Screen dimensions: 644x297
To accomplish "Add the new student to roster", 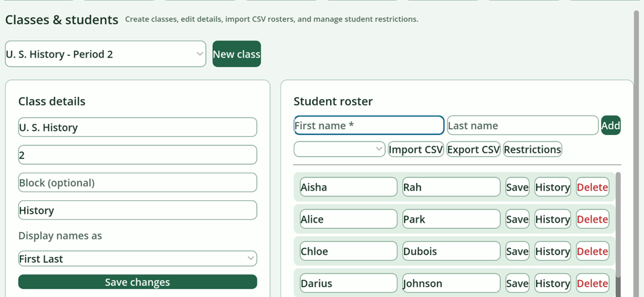I will tap(611, 125).
